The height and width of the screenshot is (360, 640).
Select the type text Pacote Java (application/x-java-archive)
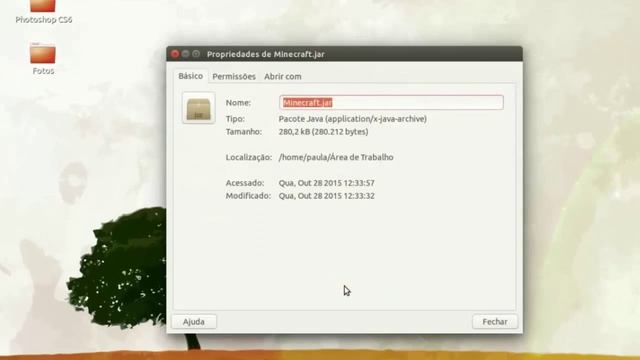coord(353,119)
